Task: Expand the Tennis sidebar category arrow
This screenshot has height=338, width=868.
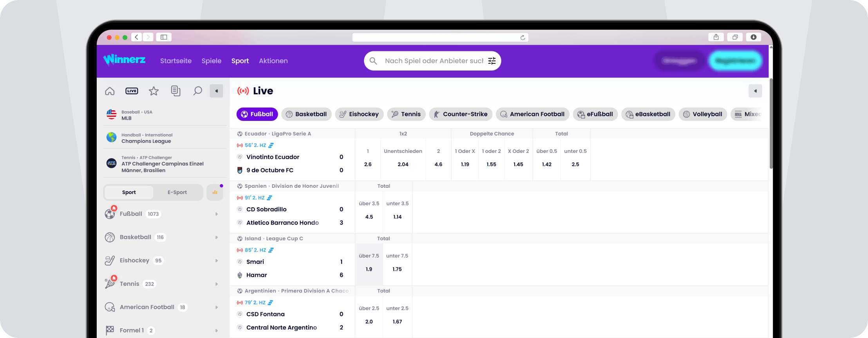Action: pyautogui.click(x=217, y=284)
